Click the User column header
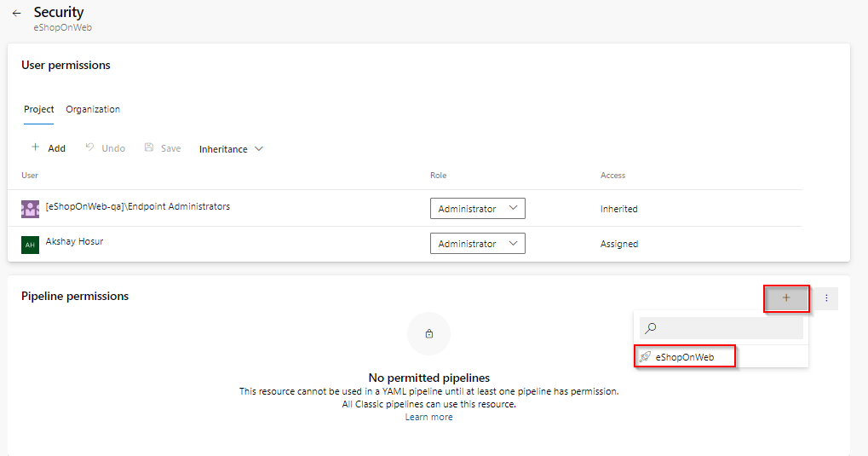Image resolution: width=868 pixels, height=456 pixels. coord(30,175)
